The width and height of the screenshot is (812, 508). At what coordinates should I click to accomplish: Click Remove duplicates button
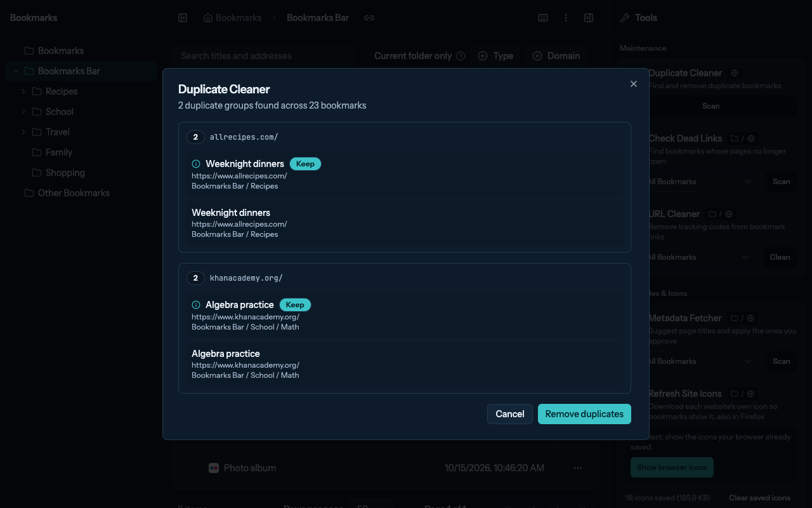pyautogui.click(x=584, y=414)
